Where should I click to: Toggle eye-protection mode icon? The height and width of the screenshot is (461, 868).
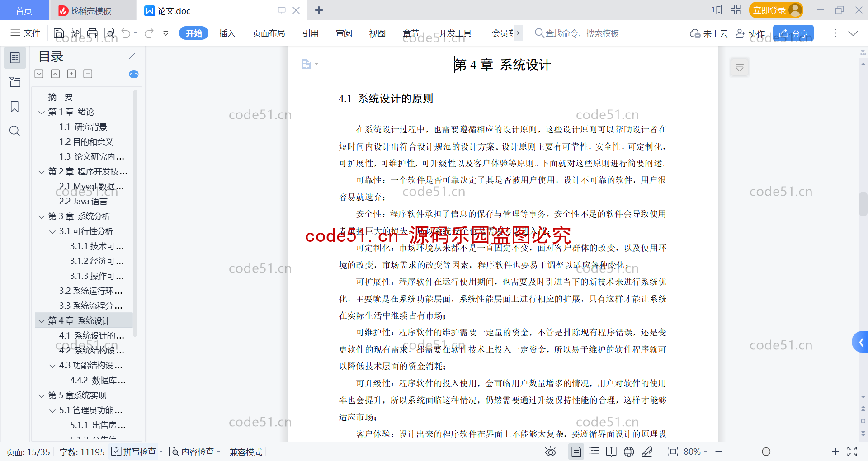click(550, 452)
